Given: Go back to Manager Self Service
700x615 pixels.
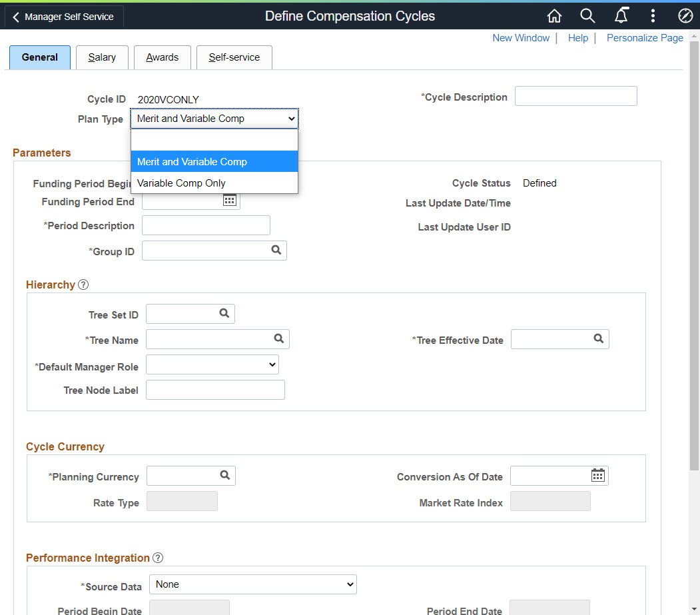Looking at the screenshot, I should pyautogui.click(x=63, y=17).
